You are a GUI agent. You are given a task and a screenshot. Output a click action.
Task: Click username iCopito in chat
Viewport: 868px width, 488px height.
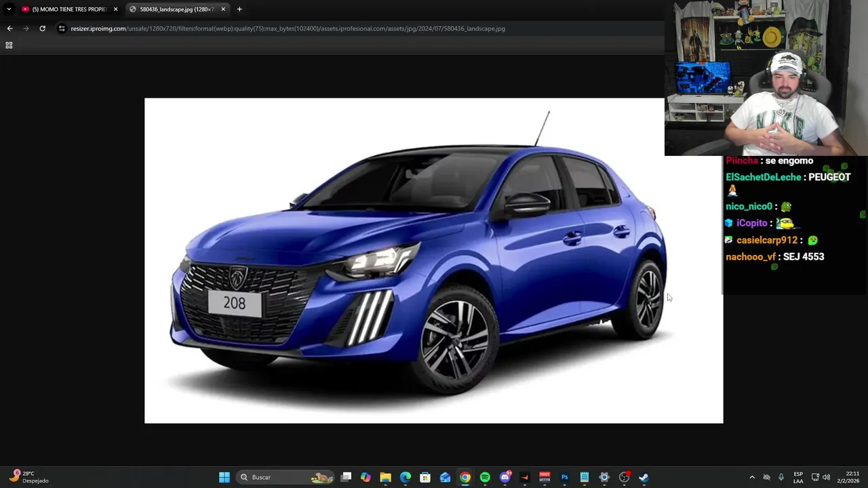coord(752,223)
